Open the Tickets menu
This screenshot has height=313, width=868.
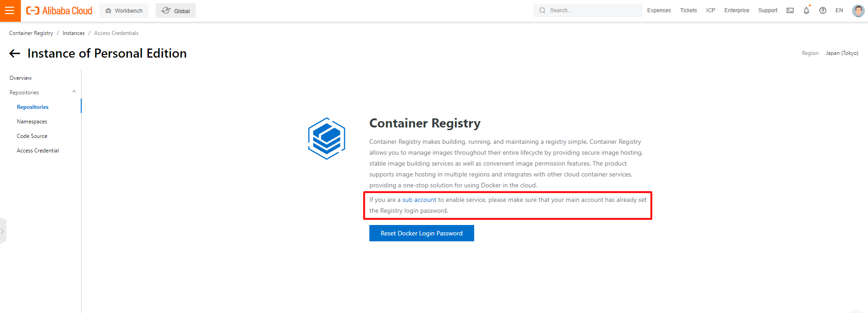click(x=688, y=10)
